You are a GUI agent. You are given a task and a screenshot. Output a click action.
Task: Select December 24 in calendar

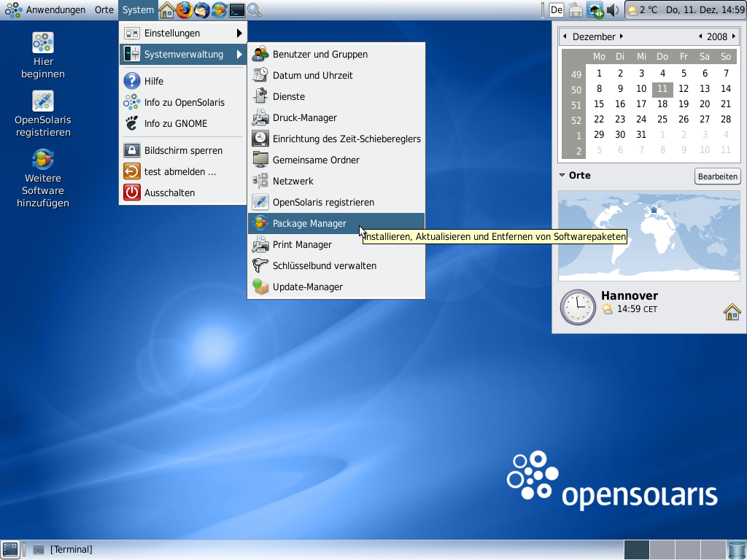641,119
